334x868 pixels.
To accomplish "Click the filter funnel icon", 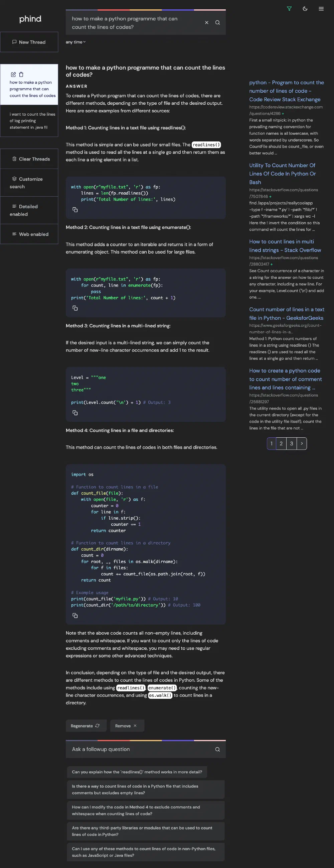I will 289,9.
